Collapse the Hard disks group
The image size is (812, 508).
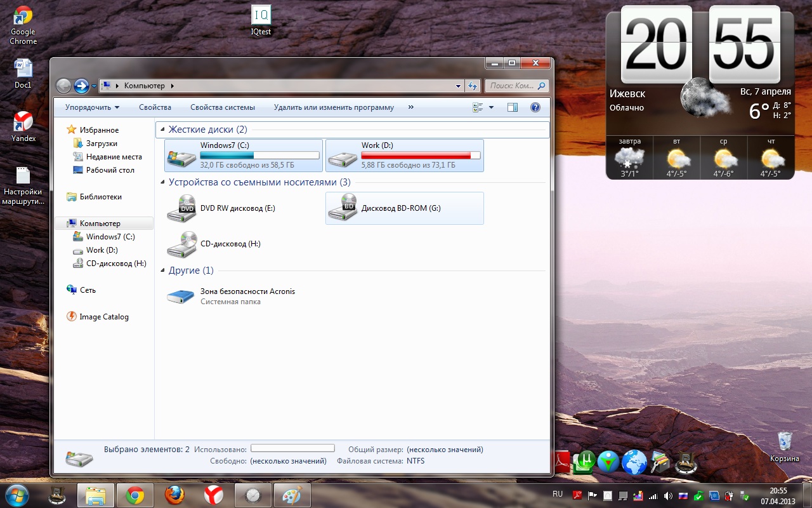tap(162, 130)
